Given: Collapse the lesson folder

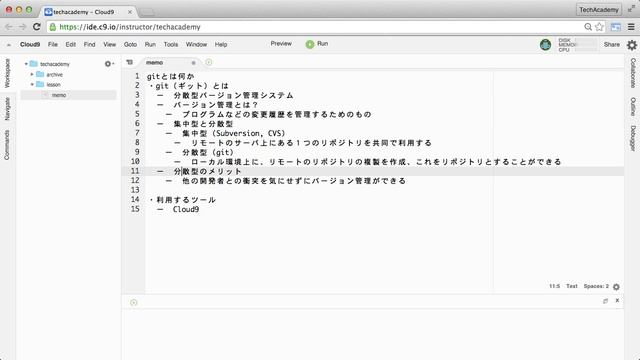Looking at the screenshot, I should (32, 84).
